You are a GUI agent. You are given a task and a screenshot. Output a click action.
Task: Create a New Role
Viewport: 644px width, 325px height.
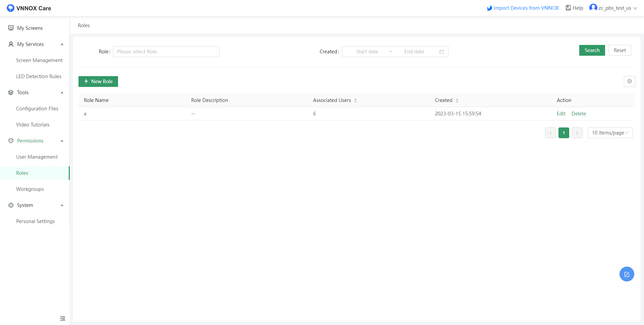click(x=98, y=82)
